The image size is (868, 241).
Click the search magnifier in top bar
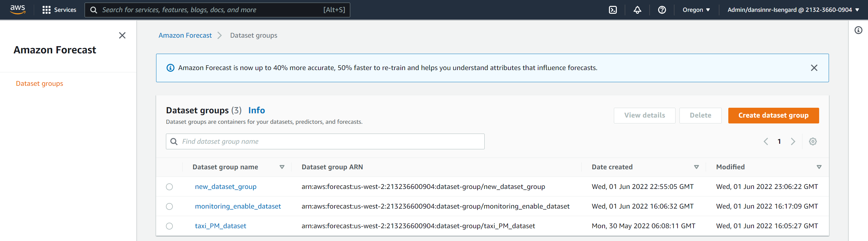[x=94, y=10]
